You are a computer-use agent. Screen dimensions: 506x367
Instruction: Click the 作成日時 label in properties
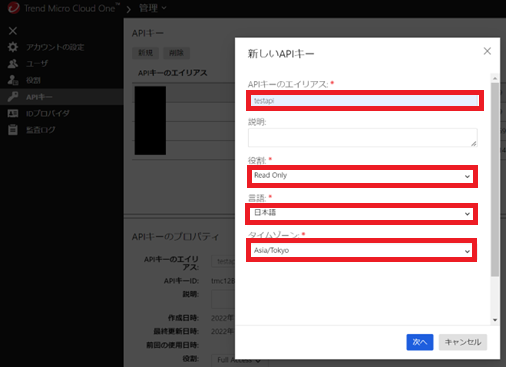point(183,318)
